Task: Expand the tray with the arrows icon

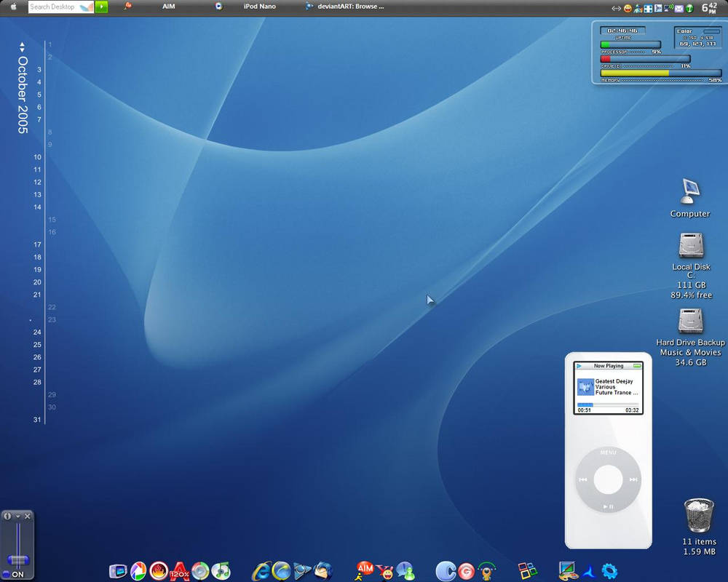Action: 616,8
